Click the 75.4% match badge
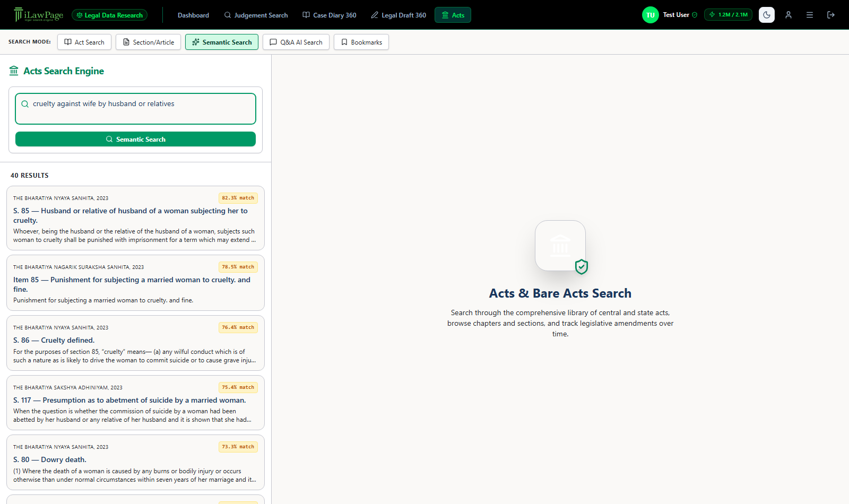Image resolution: width=849 pixels, height=504 pixels. coord(238,387)
